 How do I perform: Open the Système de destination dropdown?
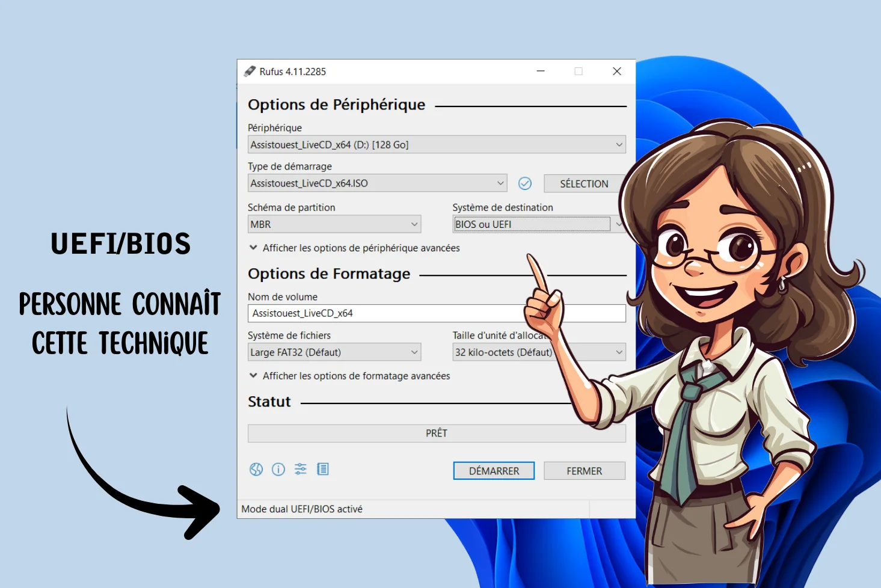532,224
